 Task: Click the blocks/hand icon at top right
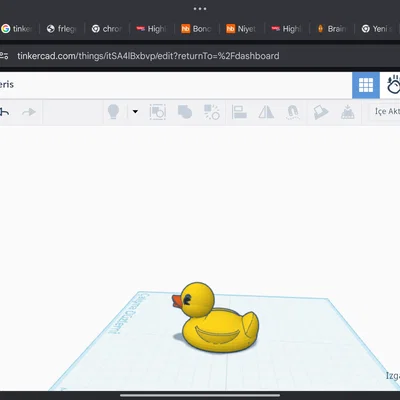(393, 85)
